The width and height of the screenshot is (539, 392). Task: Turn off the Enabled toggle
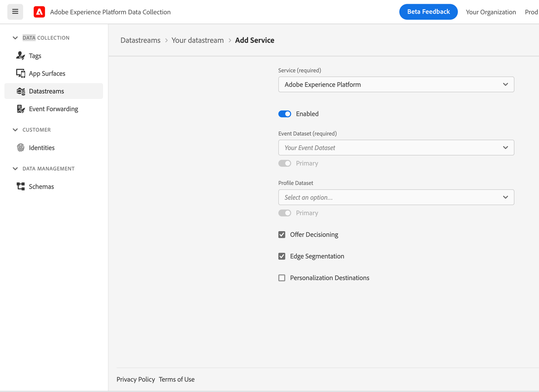(285, 114)
